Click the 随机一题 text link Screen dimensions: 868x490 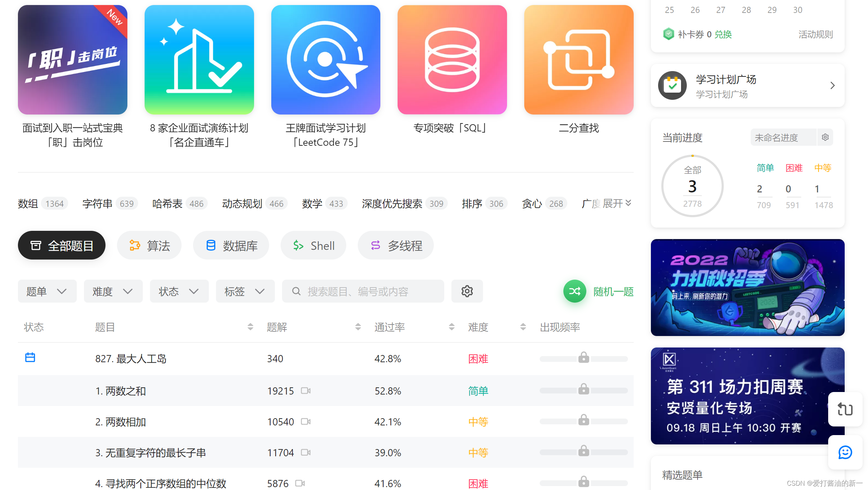614,291
